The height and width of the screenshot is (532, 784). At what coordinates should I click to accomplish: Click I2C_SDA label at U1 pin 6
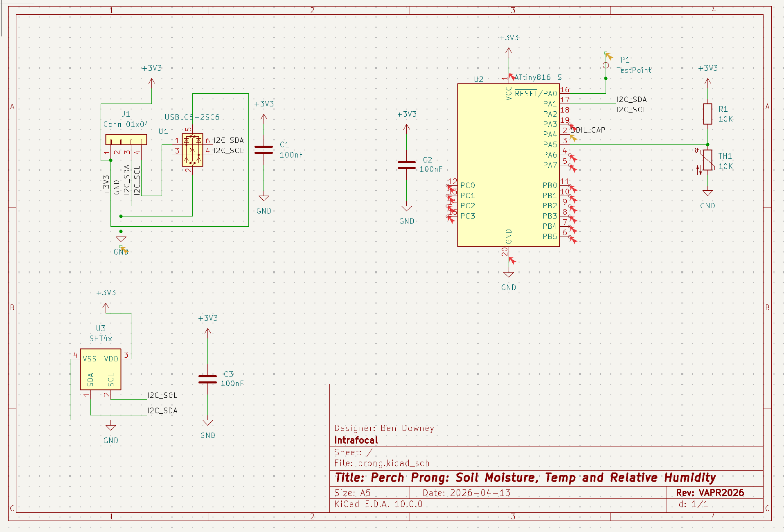pyautogui.click(x=229, y=140)
